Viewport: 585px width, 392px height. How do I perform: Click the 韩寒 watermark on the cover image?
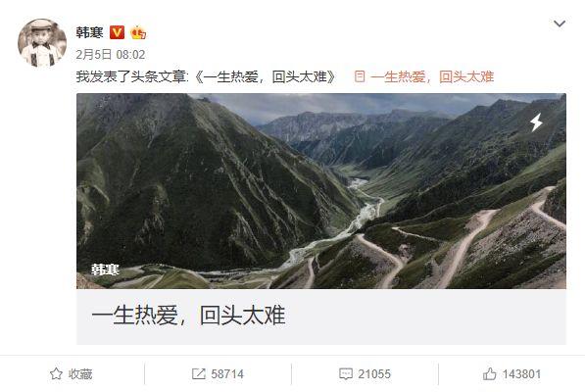point(105,269)
